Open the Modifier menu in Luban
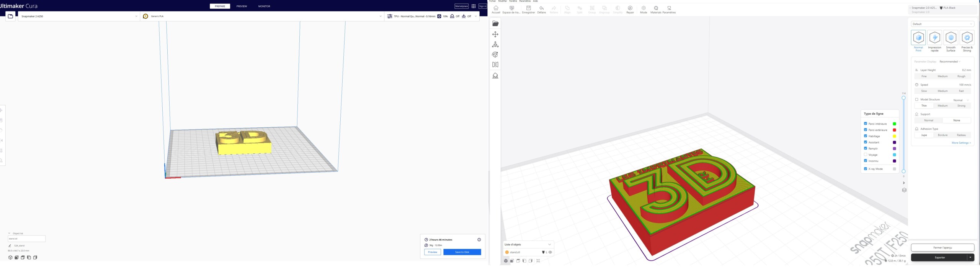The image size is (980, 270). (x=503, y=1)
